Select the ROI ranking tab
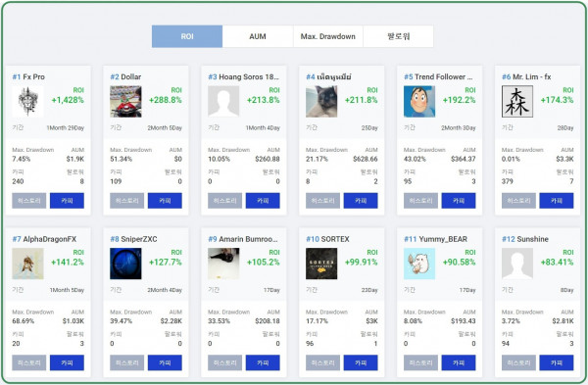The image size is (588, 385). coord(187,36)
